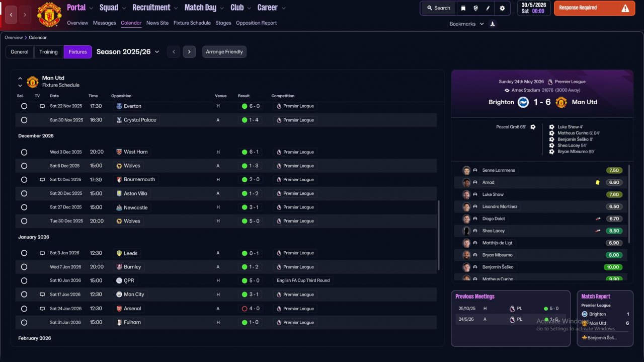Collapse the Man Utd fixture schedule up chevron

(x=20, y=79)
